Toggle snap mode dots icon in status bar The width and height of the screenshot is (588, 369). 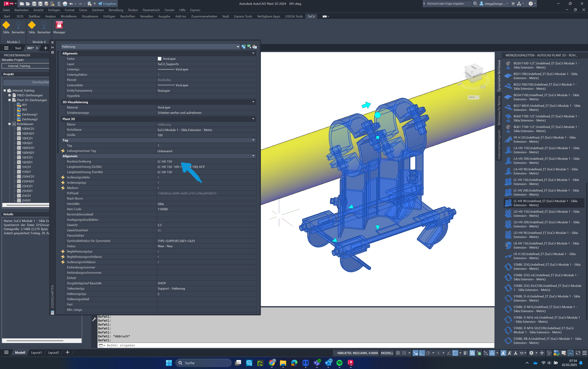click(x=404, y=353)
